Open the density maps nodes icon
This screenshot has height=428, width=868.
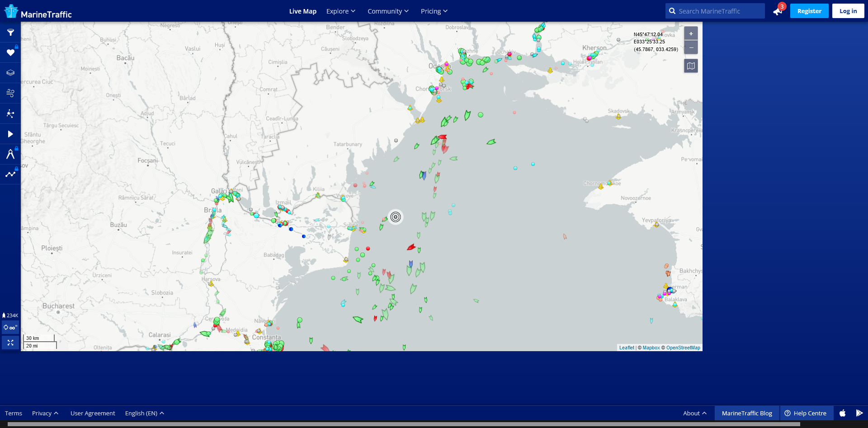pyautogui.click(x=10, y=113)
